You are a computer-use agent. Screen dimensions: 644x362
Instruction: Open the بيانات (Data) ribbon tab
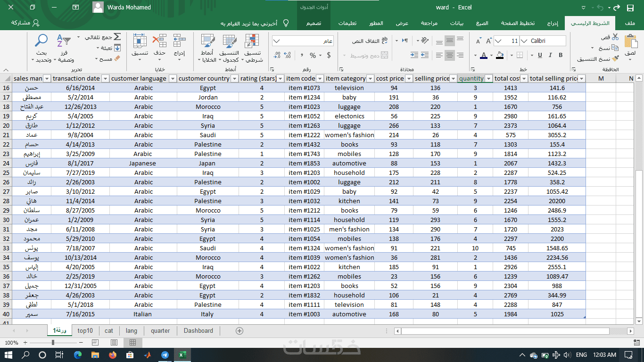click(457, 23)
